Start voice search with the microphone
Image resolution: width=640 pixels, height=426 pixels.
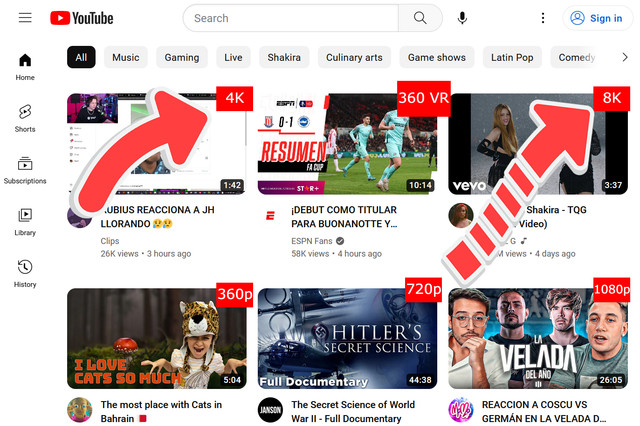click(462, 18)
